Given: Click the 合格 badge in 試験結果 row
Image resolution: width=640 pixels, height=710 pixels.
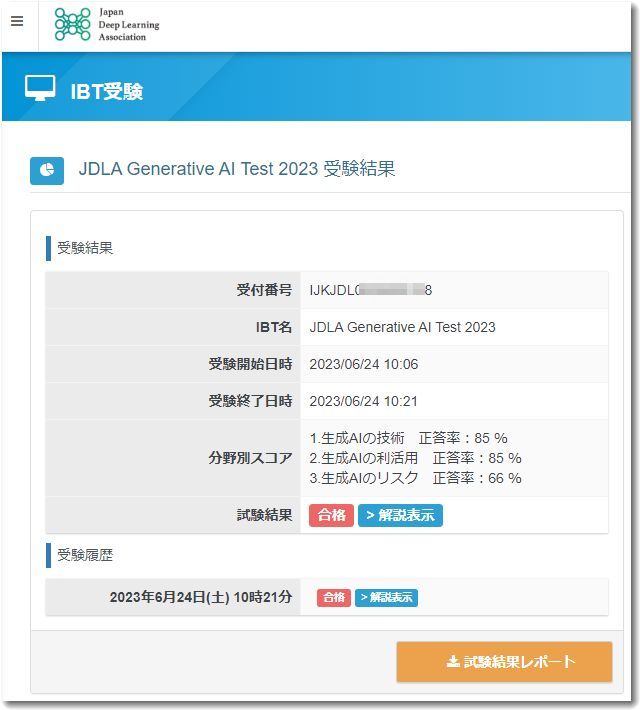Looking at the screenshot, I should coord(331,515).
